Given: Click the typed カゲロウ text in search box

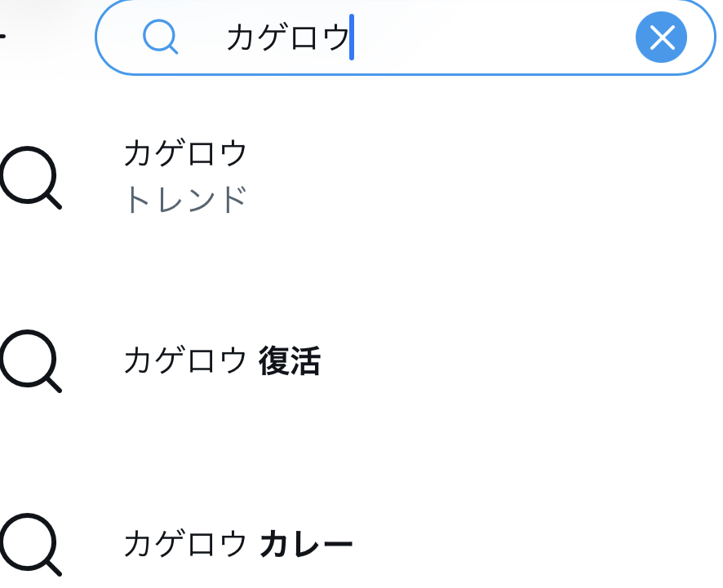Looking at the screenshot, I should [x=286, y=38].
